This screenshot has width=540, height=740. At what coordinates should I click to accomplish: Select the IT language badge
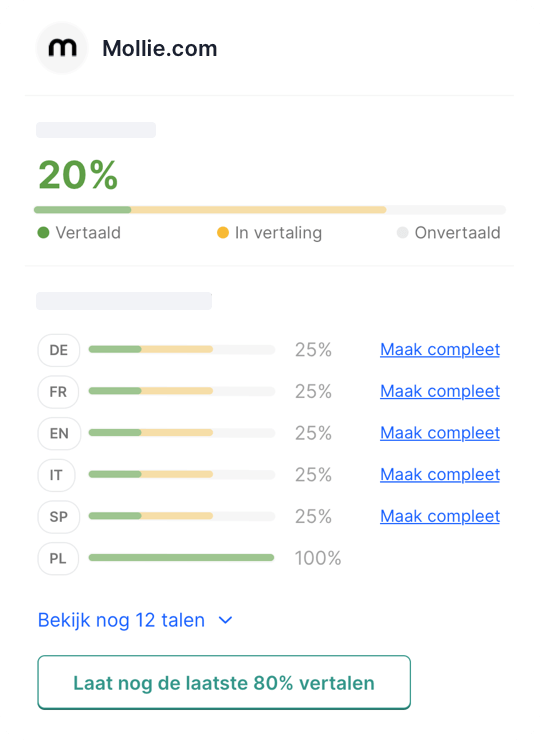[x=56, y=475]
